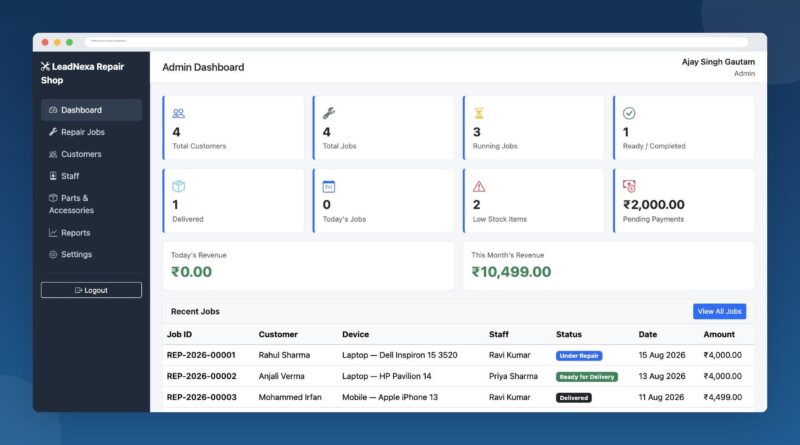Screen dimensions: 800x445
Task: Click the 13 Aug 2026 date
Action: click(662, 376)
